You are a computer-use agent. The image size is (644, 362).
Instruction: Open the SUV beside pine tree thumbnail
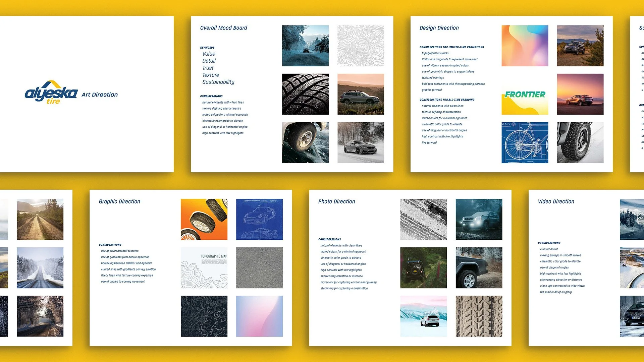580,46
